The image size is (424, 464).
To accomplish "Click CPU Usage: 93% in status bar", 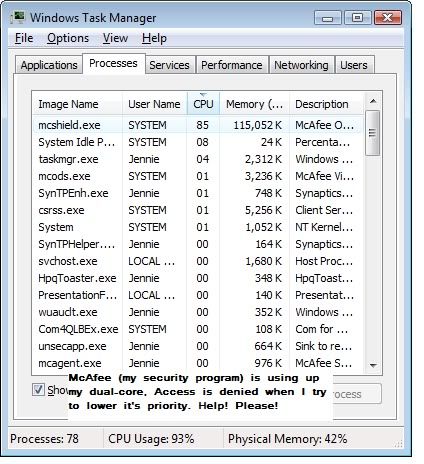I will coord(151,439).
